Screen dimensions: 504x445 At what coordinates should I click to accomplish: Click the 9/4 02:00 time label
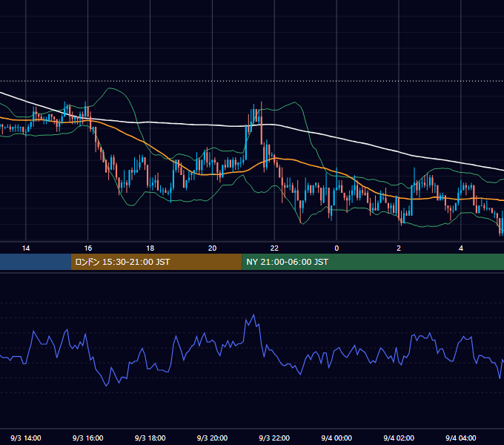click(399, 438)
